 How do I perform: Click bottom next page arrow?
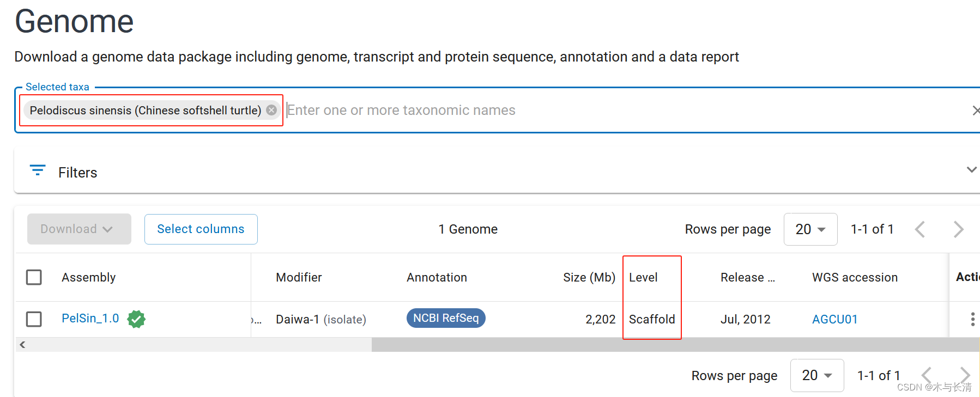[x=965, y=375]
